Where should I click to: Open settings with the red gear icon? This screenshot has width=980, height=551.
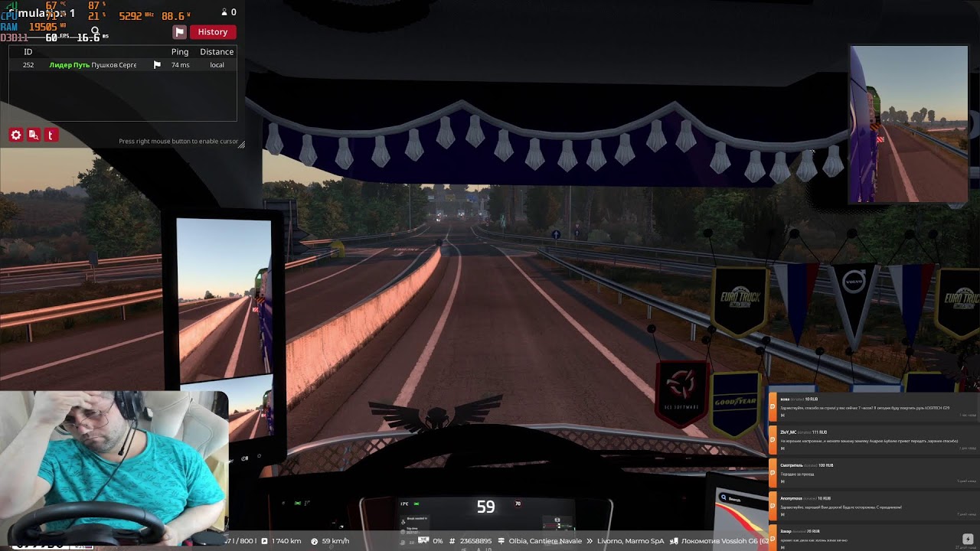point(16,135)
